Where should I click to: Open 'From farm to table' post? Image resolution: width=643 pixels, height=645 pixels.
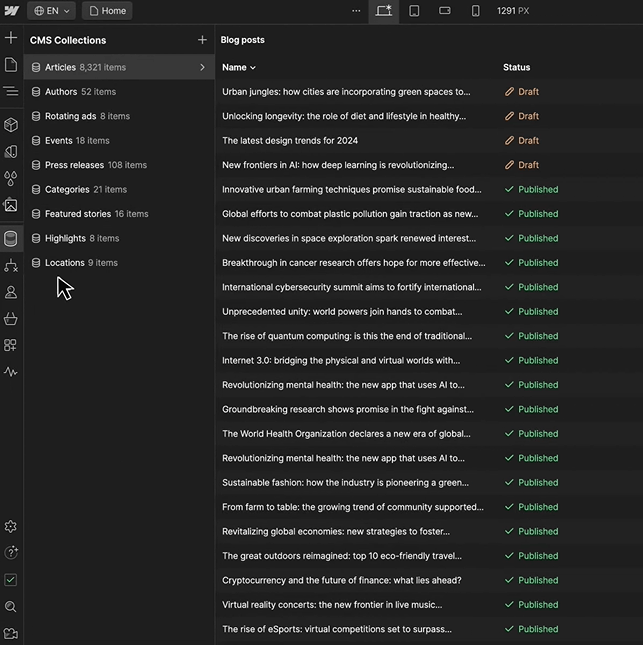point(353,507)
